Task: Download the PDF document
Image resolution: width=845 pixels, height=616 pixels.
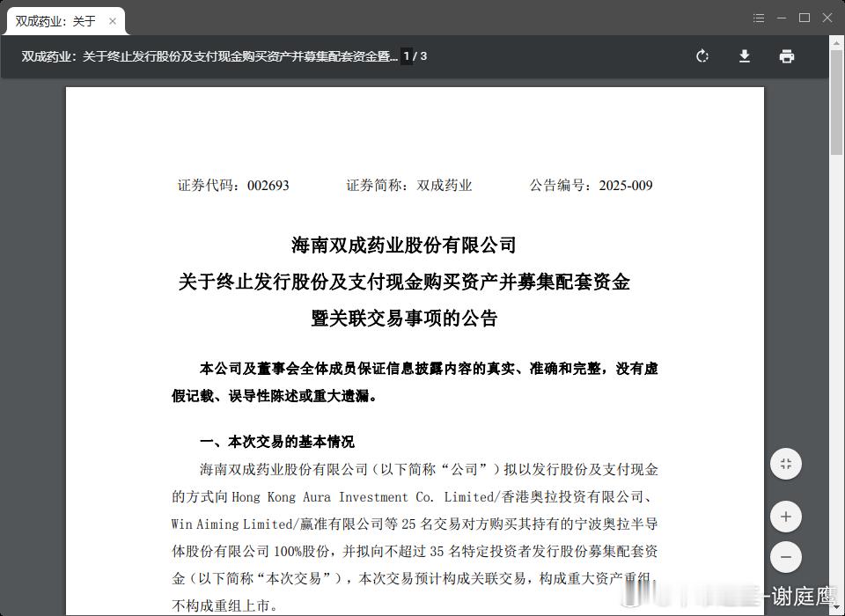Action: coord(745,56)
